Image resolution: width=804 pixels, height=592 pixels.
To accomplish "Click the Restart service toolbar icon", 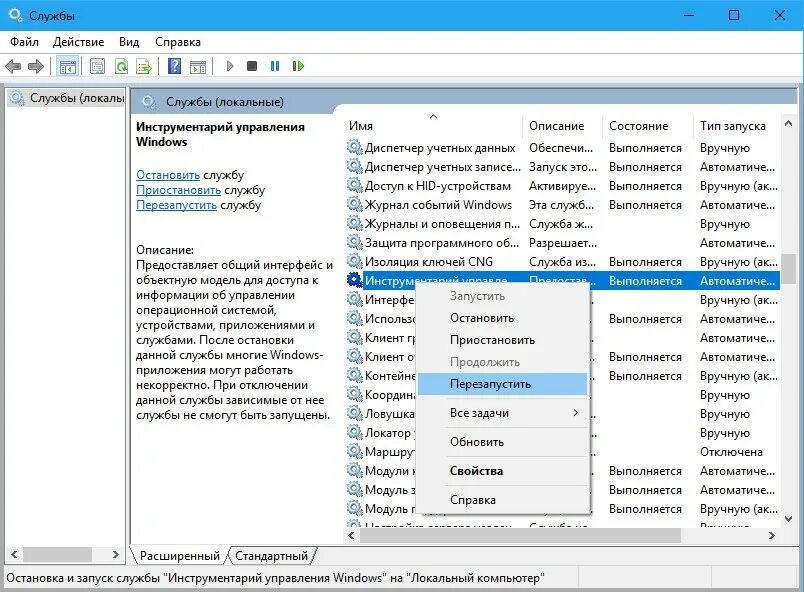I will (x=298, y=66).
